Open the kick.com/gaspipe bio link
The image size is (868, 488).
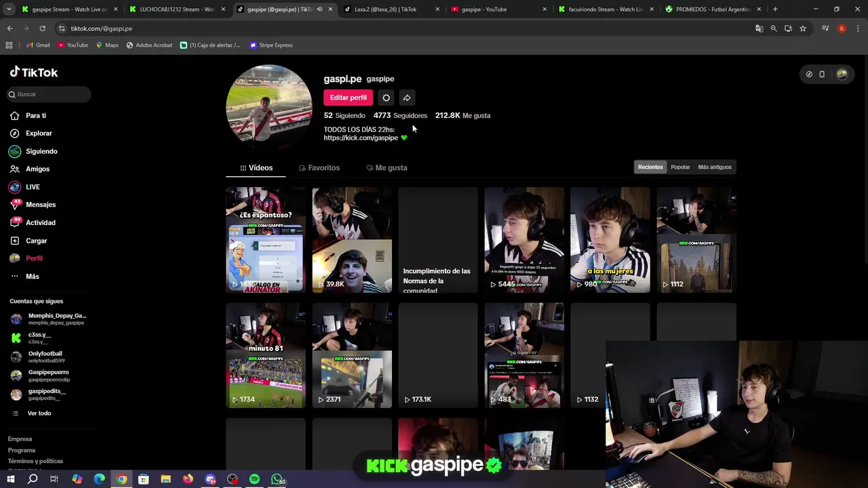click(x=361, y=138)
